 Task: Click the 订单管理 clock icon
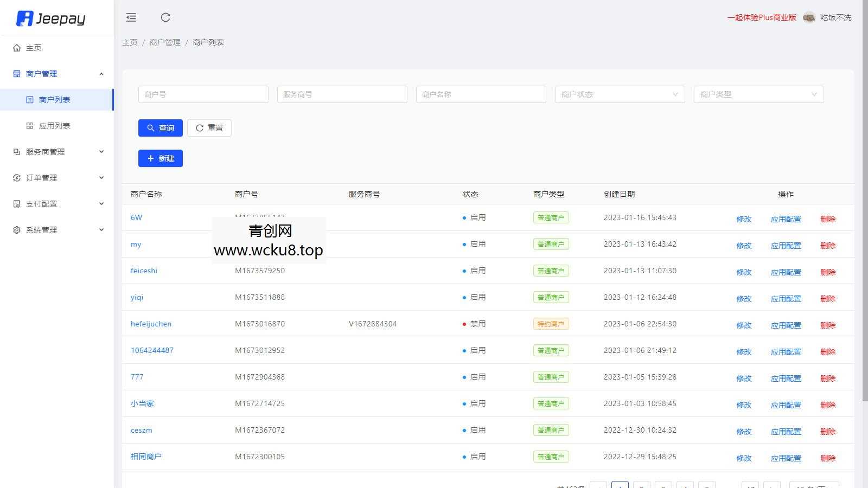click(x=16, y=177)
